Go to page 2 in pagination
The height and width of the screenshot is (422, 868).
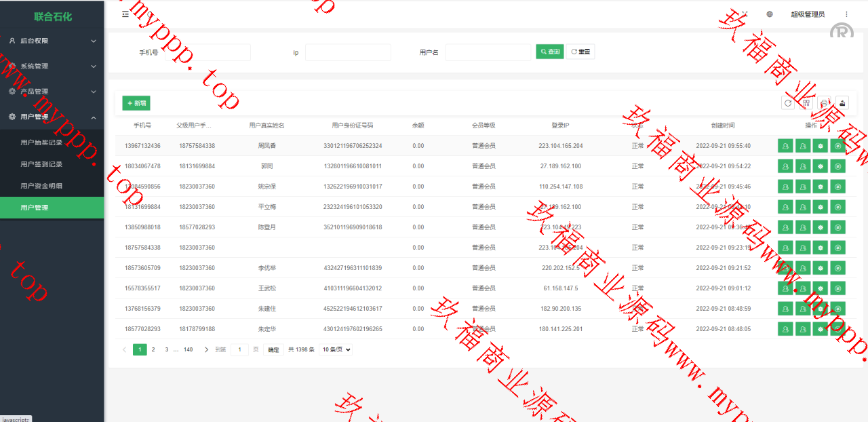pos(153,350)
